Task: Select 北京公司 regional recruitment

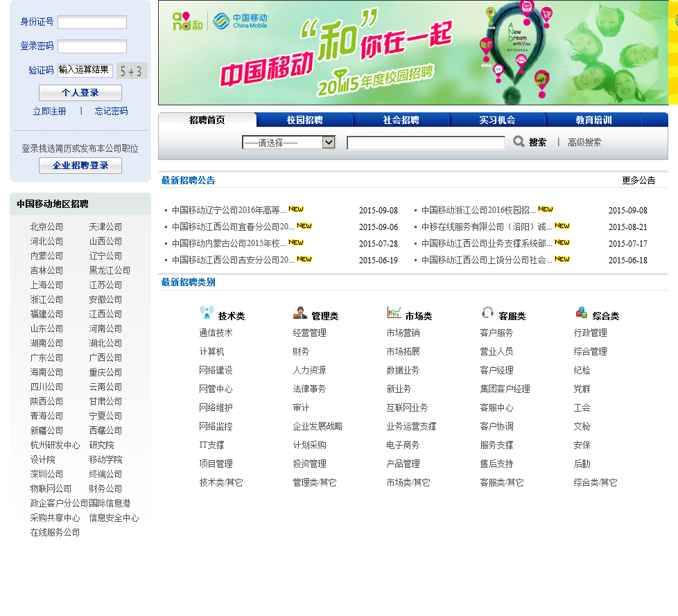Action: point(46,227)
